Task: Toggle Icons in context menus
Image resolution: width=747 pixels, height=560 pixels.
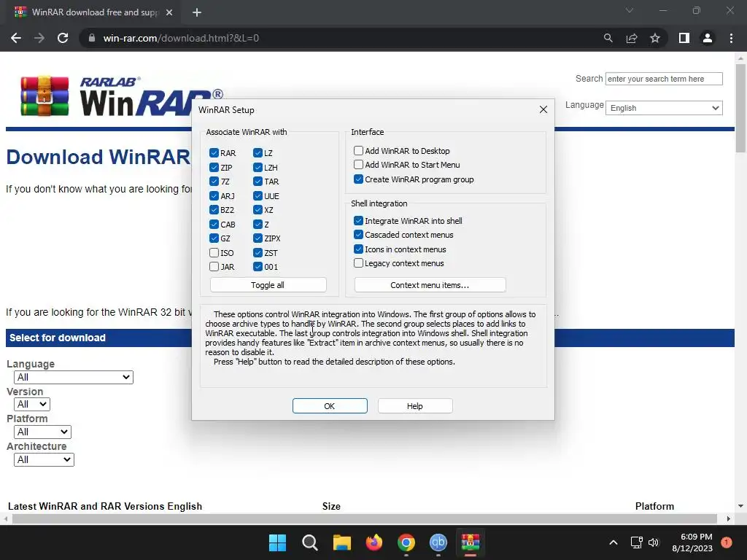Action: coord(358,249)
